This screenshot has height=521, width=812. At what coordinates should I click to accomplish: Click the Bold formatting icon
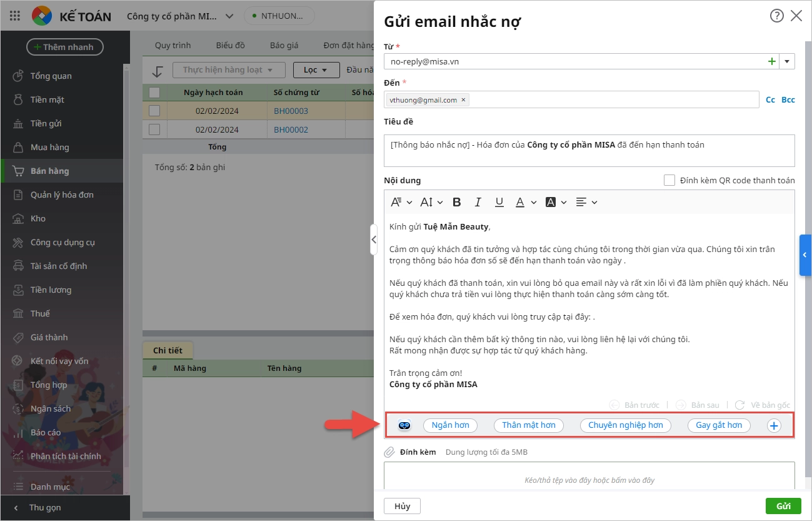click(457, 202)
